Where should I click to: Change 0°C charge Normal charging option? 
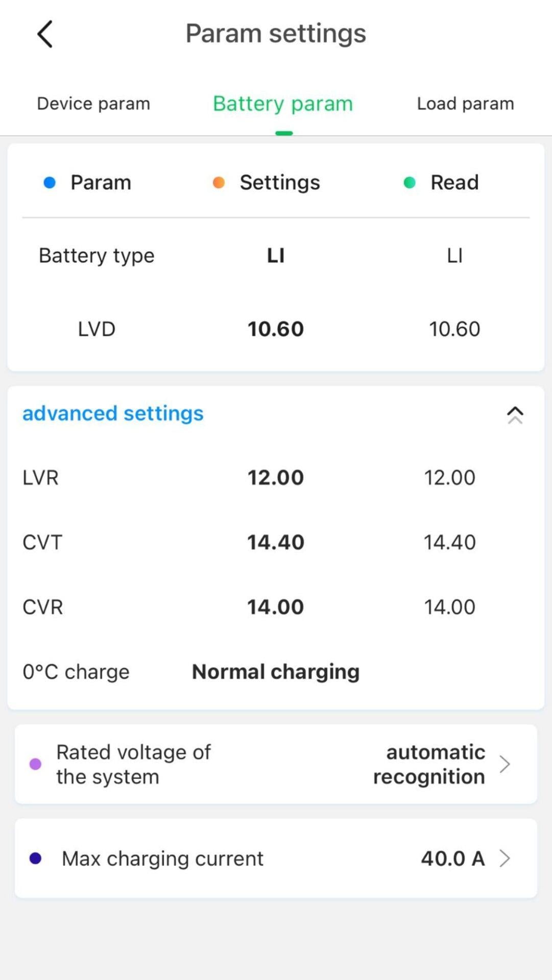[x=276, y=672]
